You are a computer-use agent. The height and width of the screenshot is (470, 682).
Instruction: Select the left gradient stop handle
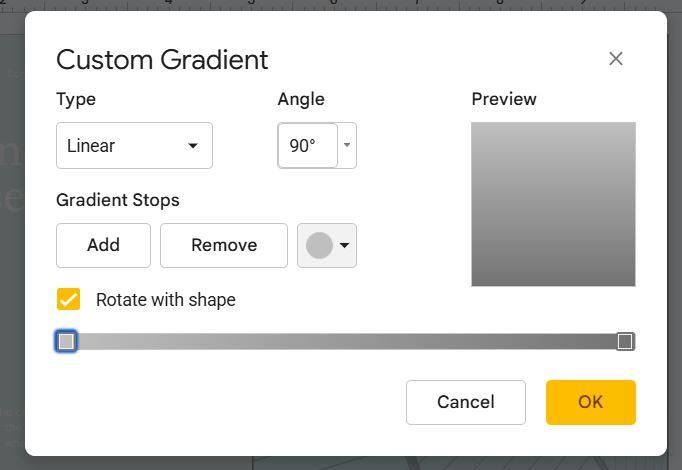66,341
